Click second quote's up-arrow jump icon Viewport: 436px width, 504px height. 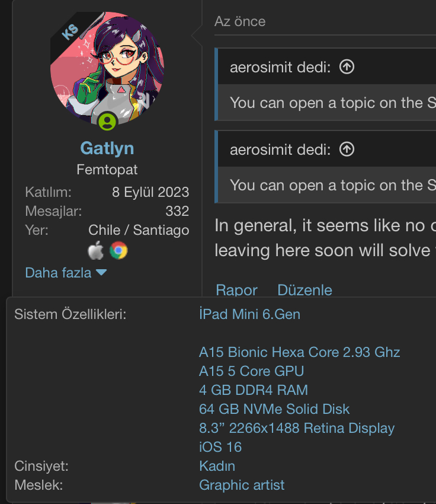pos(347,149)
